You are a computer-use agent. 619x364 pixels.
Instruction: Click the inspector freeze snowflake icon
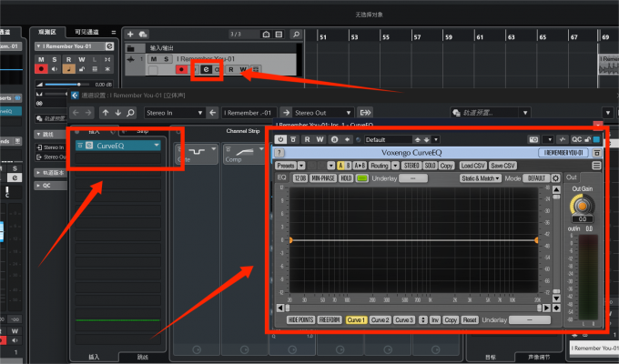coord(107,69)
